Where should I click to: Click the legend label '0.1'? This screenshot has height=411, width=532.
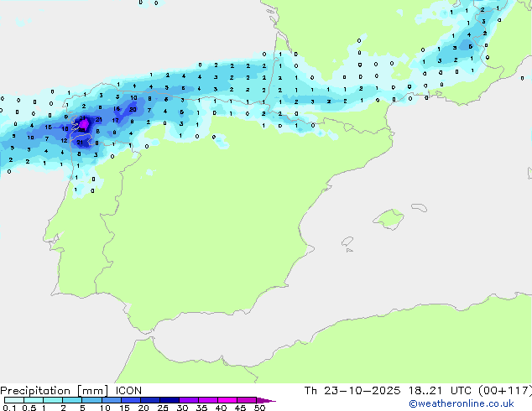[9, 408]
